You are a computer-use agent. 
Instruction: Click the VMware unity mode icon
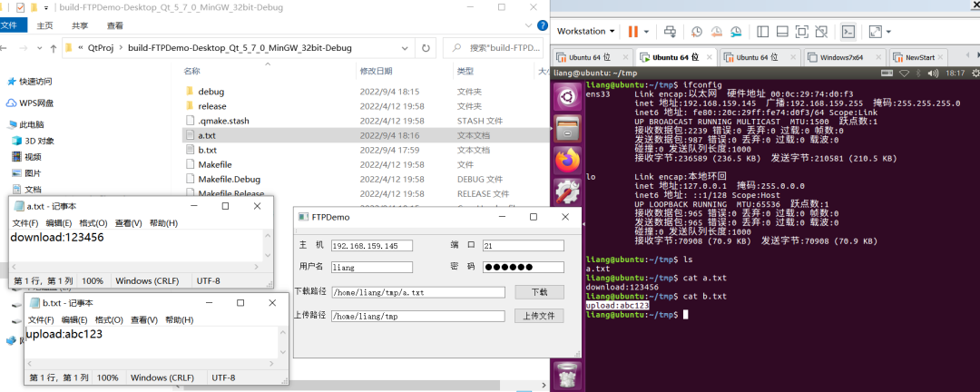(821, 31)
